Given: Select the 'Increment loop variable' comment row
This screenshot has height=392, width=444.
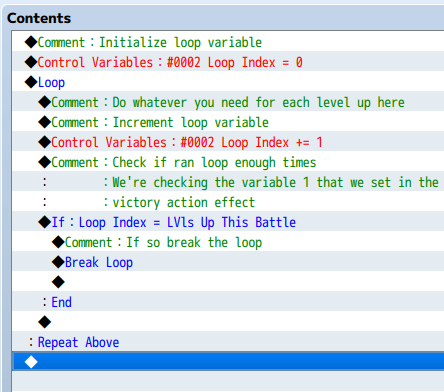Looking at the screenshot, I should [228, 121].
